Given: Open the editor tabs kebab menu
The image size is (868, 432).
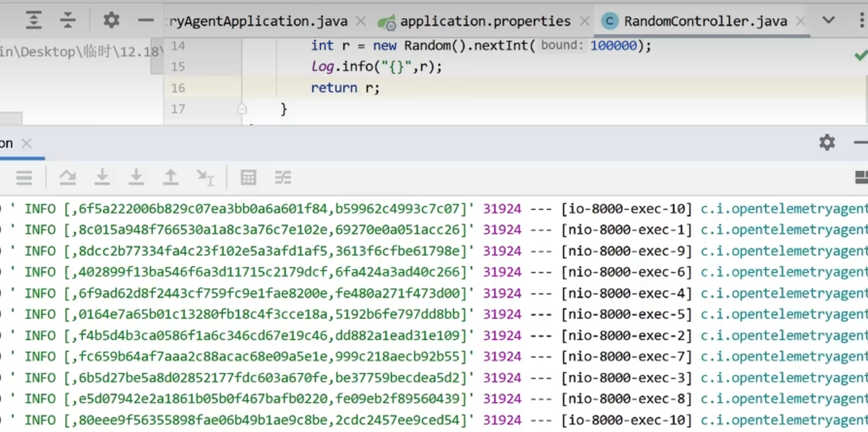Looking at the screenshot, I should point(863,21).
